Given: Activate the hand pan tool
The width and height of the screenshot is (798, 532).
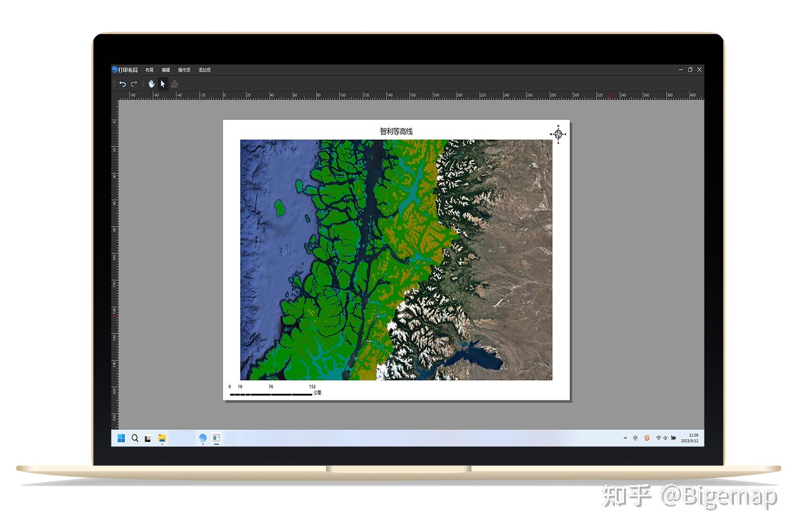Looking at the screenshot, I should pos(152,84).
